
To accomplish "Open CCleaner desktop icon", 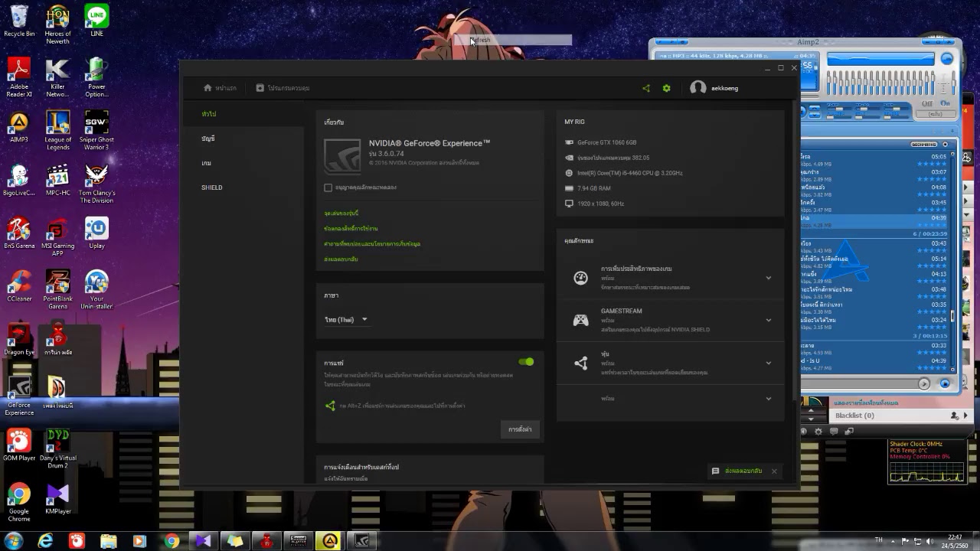I will tap(19, 286).
